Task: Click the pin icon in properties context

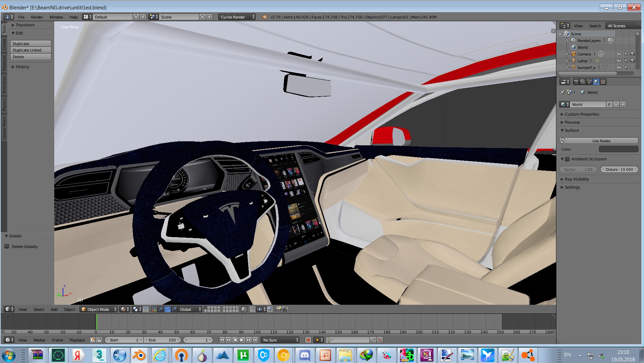Action: pyautogui.click(x=562, y=92)
